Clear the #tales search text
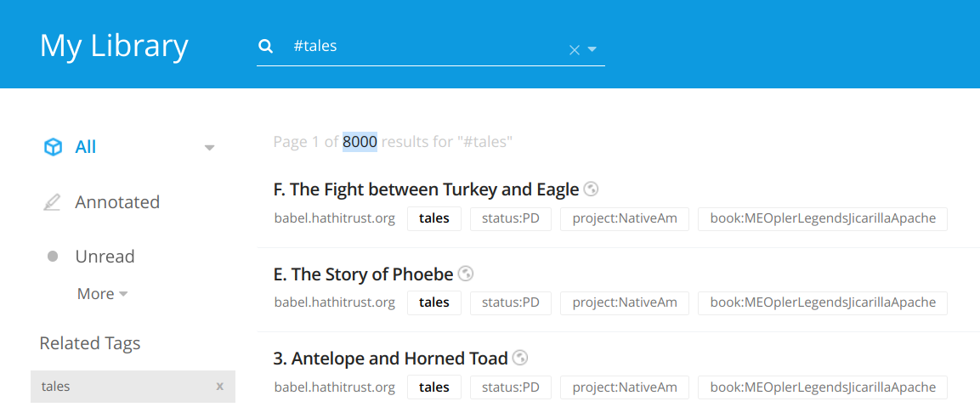 click(x=574, y=50)
